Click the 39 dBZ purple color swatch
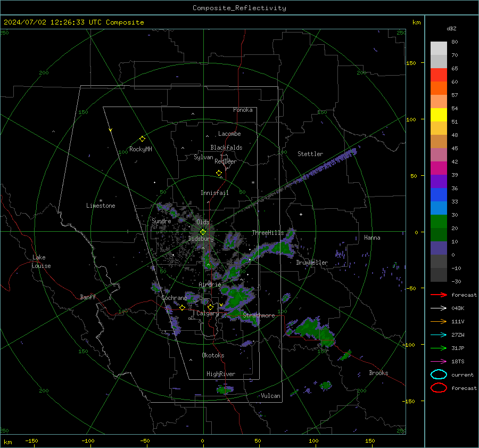Screen dimensions: 479x448 pos(439,181)
